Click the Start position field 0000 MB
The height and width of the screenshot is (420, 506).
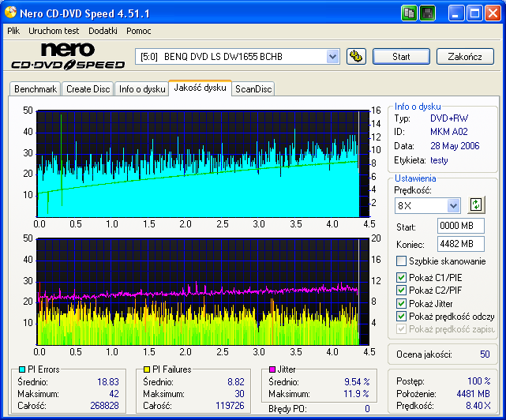[x=461, y=226]
